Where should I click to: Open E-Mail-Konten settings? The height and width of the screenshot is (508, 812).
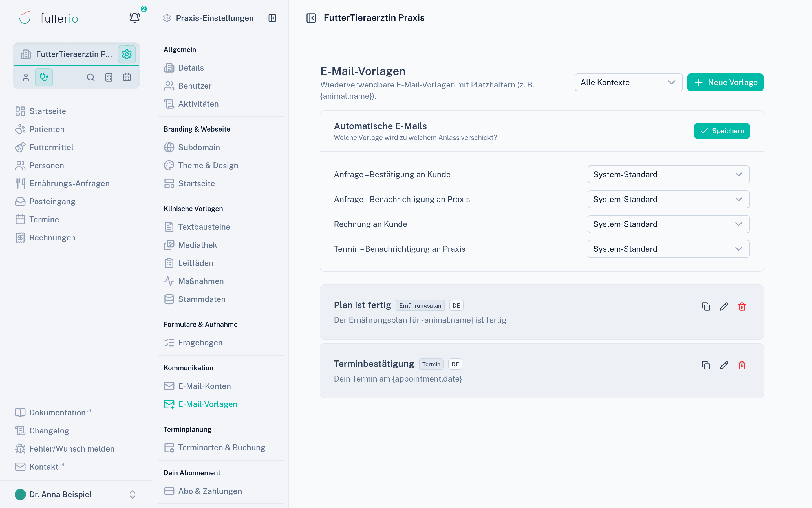[197, 386]
